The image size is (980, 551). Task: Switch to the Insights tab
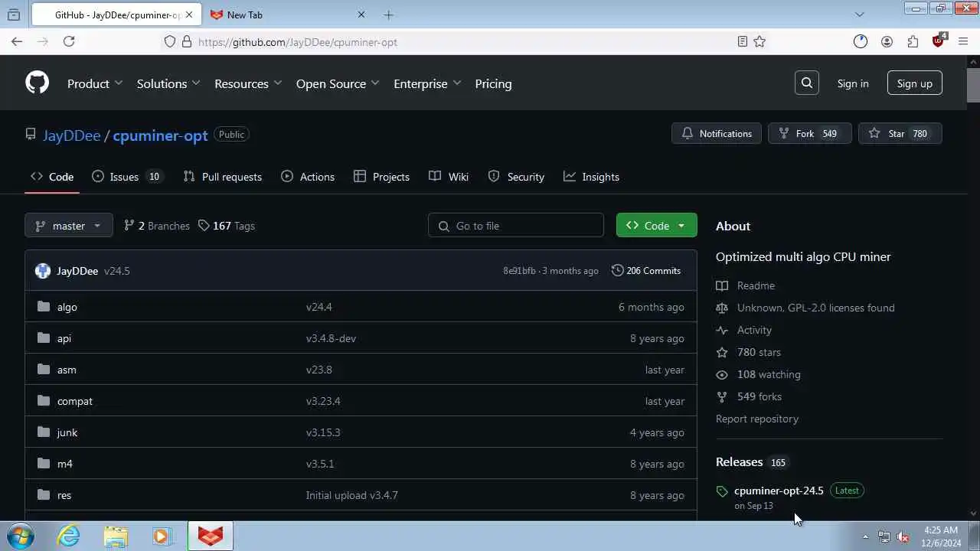click(591, 177)
